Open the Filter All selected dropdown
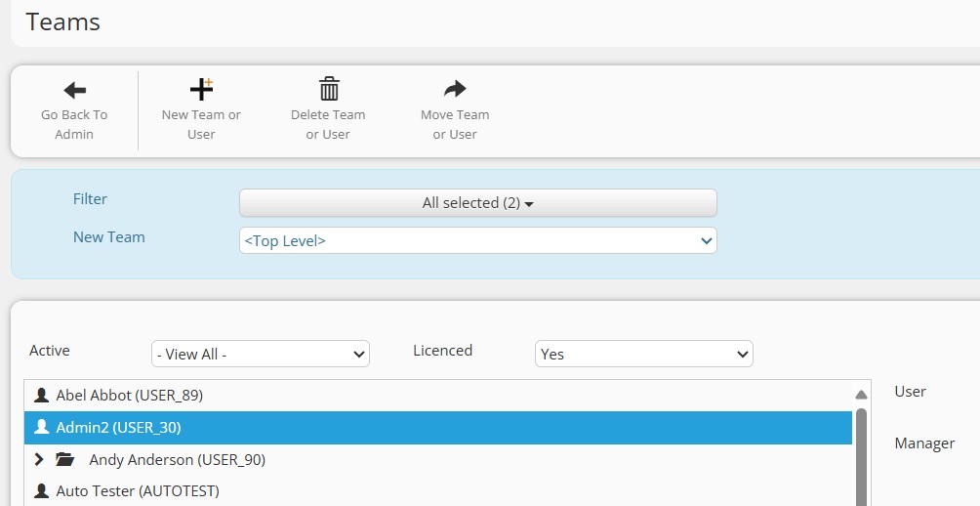Screen dimensions: 980x506 pos(478,202)
